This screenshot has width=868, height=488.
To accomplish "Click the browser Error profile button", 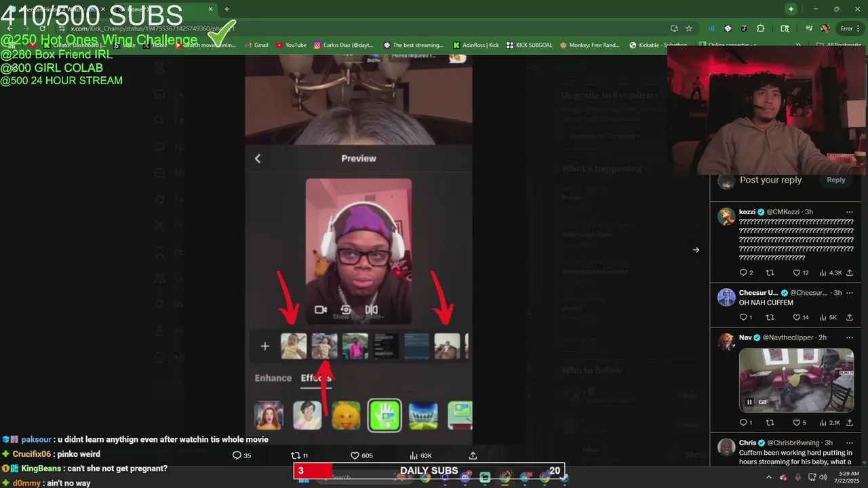I will [x=850, y=28].
